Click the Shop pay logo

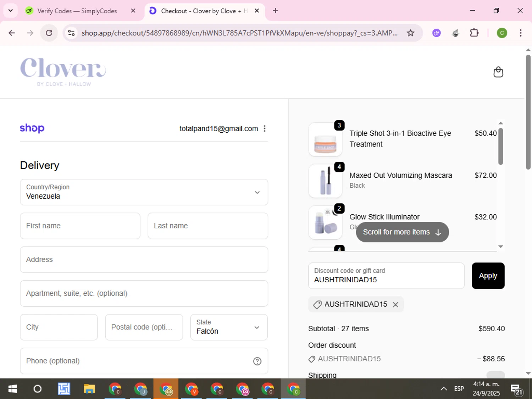click(x=32, y=128)
